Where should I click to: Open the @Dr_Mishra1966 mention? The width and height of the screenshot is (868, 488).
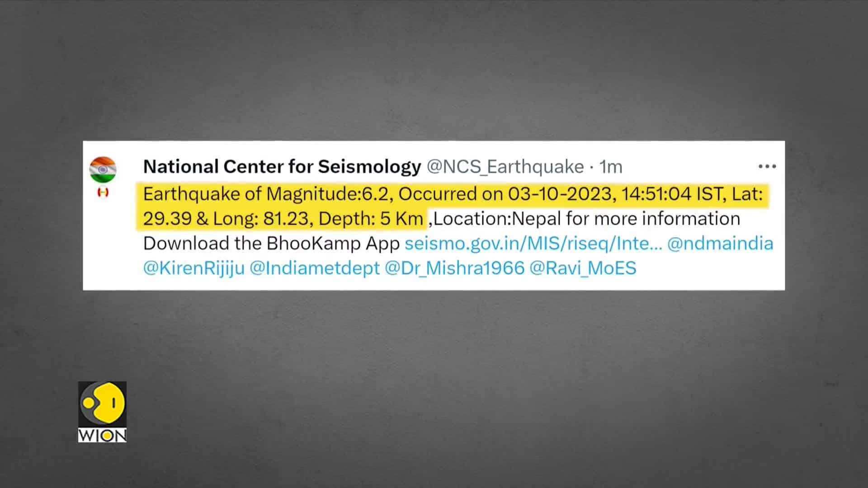[x=454, y=268]
